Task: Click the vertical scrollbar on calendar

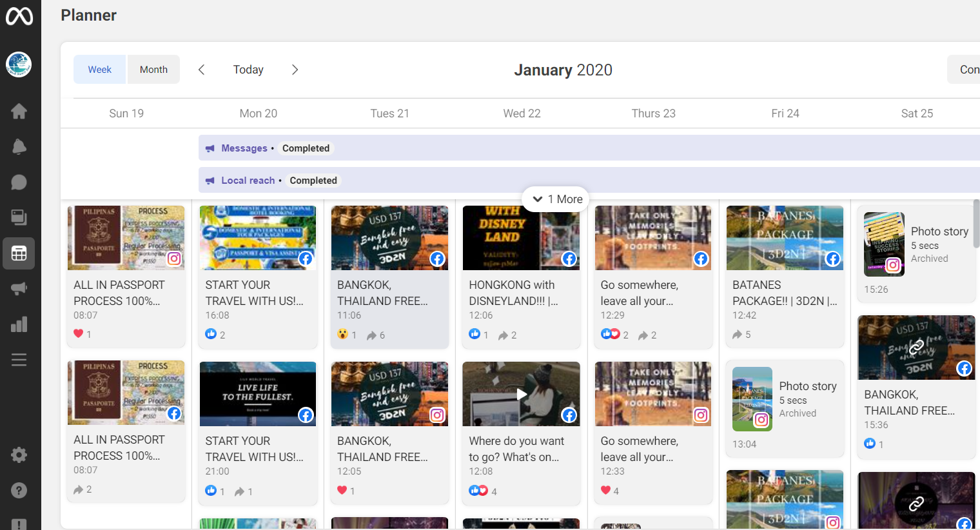Action: [x=976, y=224]
